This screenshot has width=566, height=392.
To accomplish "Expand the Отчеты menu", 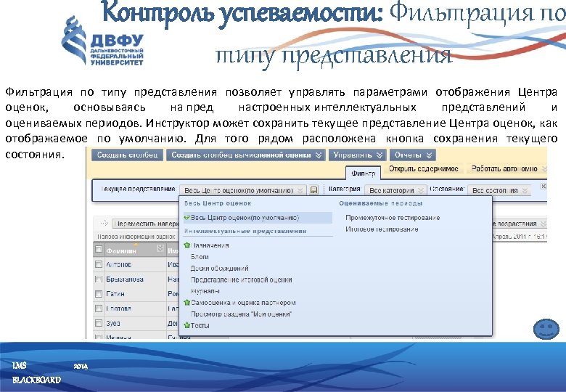I will pos(413,155).
